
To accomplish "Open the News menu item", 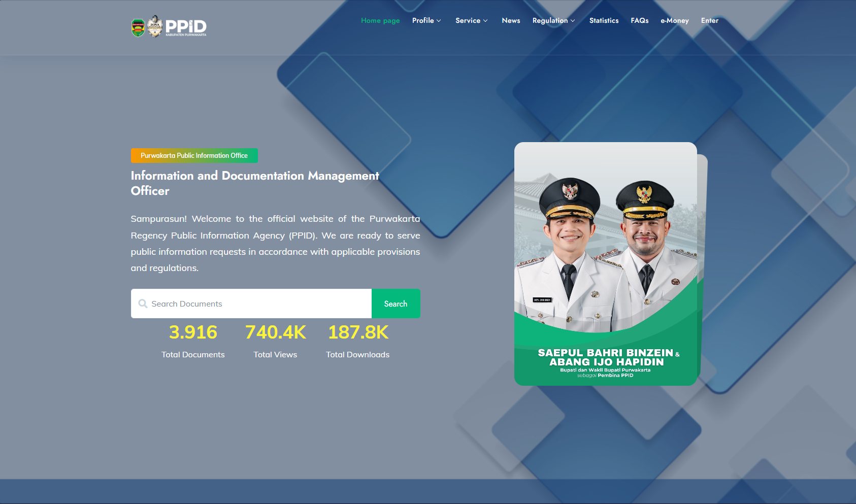I will pos(511,21).
